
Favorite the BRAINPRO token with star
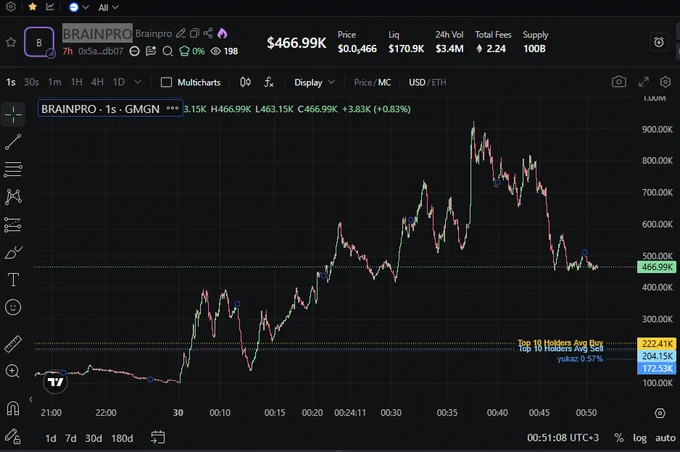(11, 42)
